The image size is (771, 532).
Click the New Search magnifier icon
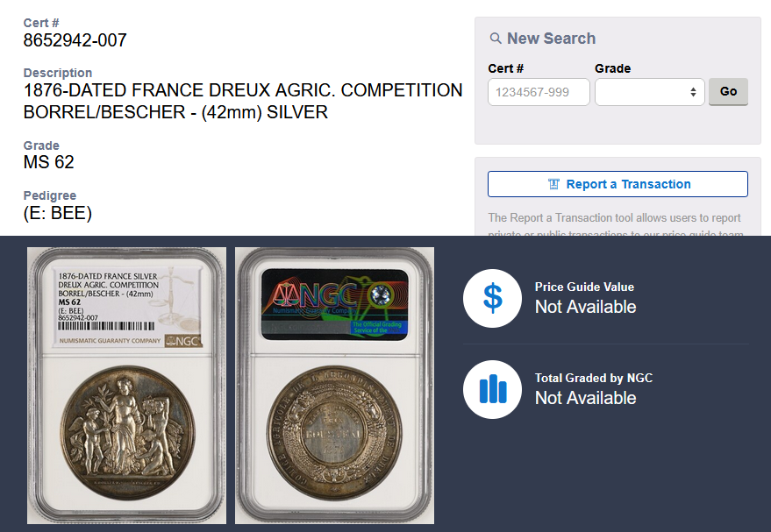click(x=496, y=39)
